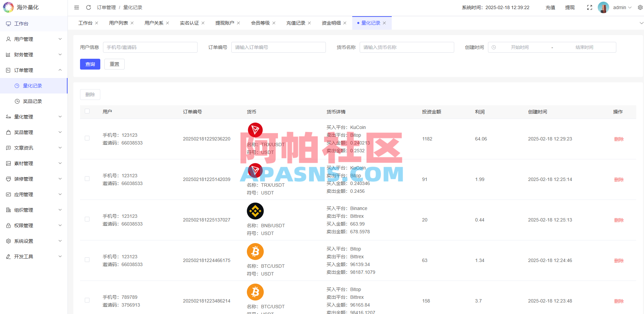Open the admin account dropdown
The height and width of the screenshot is (314, 644).
(620, 7)
